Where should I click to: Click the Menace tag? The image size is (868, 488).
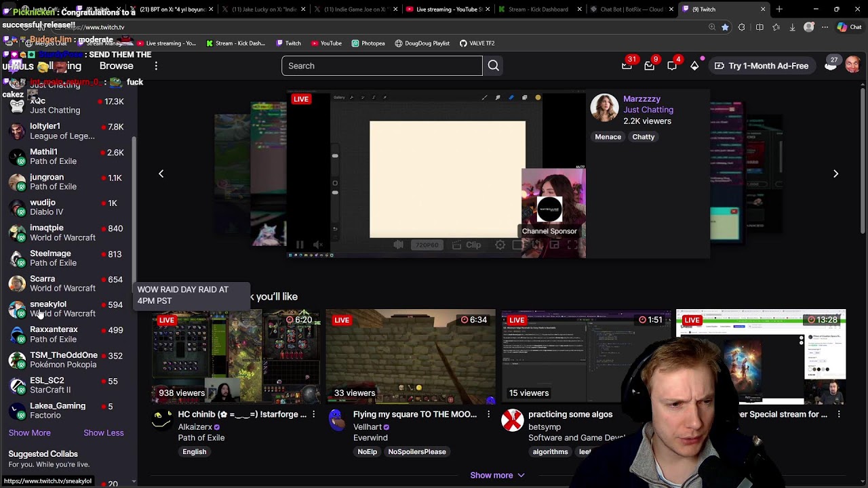608,137
